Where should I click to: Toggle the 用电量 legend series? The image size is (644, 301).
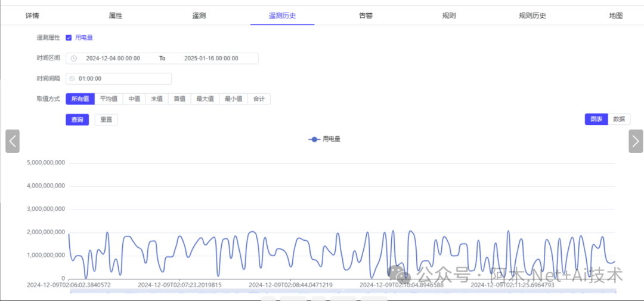click(x=324, y=139)
